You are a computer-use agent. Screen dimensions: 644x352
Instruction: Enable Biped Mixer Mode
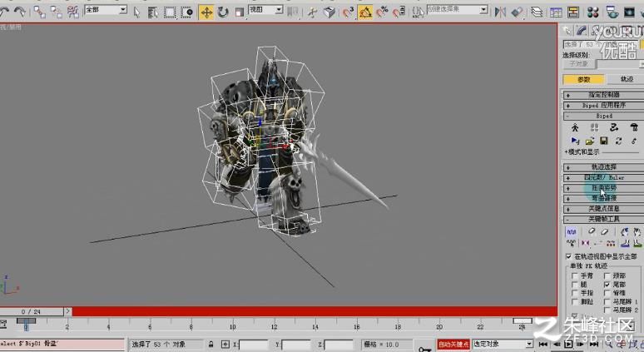[x=634, y=128]
